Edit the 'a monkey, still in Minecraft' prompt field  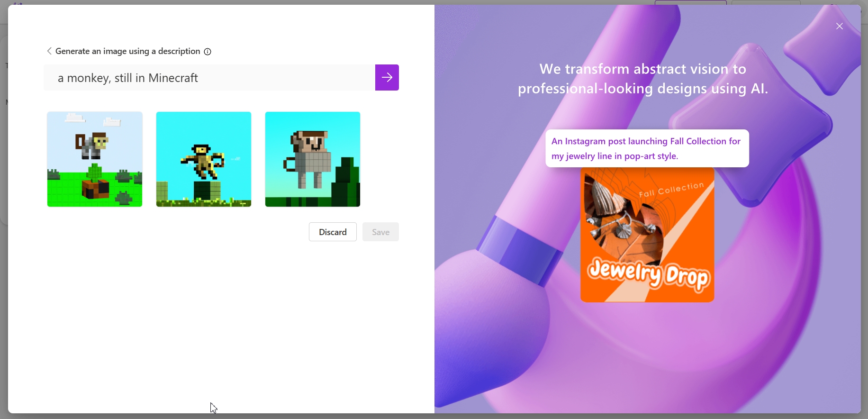point(209,77)
